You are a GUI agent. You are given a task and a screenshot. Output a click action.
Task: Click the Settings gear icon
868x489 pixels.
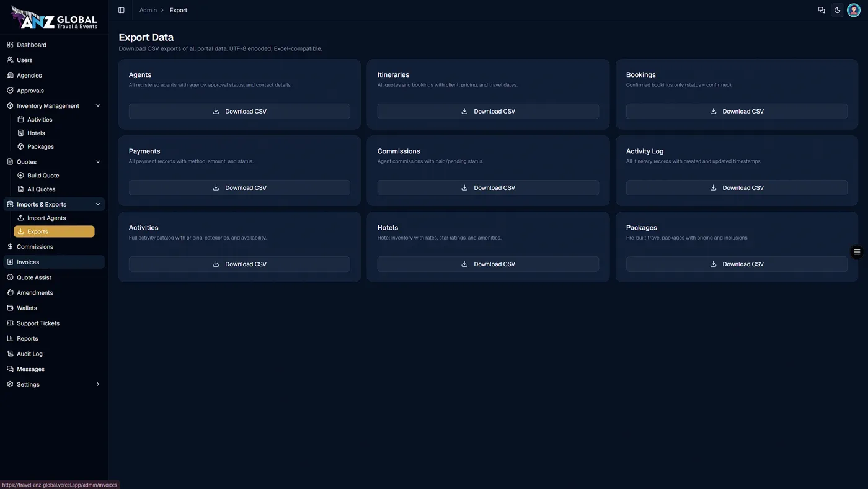[10, 384]
